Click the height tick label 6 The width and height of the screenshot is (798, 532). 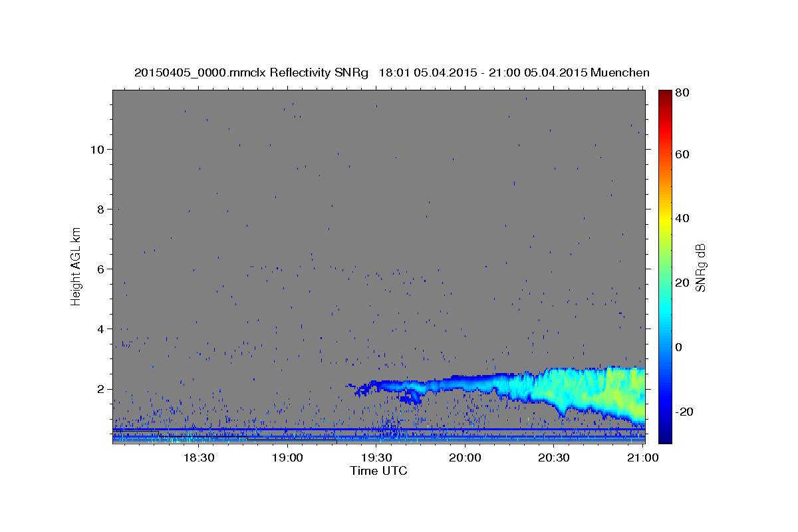(x=102, y=269)
